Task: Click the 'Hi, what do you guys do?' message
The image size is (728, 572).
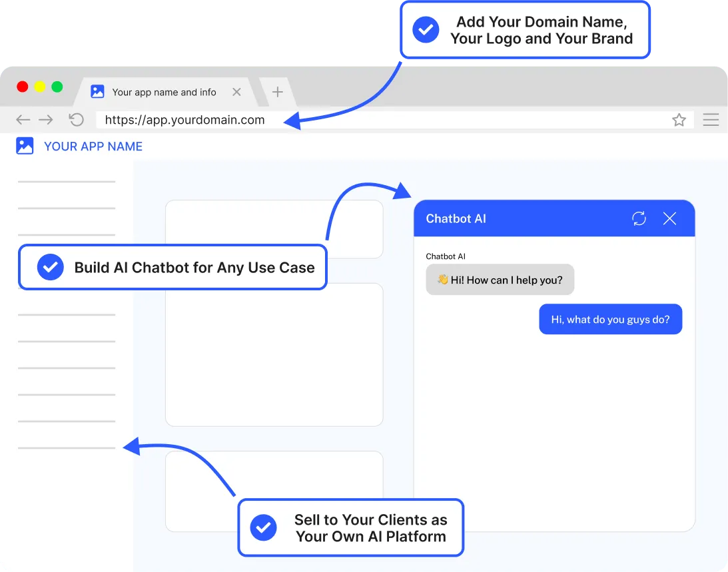Action: coord(611,320)
